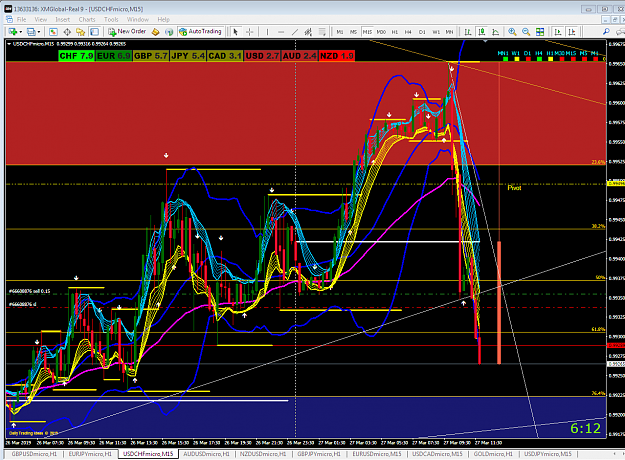Select candlestick chart display icon
Image resolution: width=625 pixels, height=460 pixels.
click(482, 31)
